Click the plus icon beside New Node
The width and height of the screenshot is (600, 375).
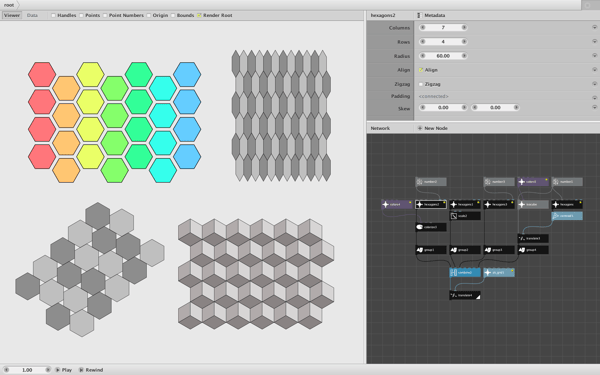(x=420, y=128)
